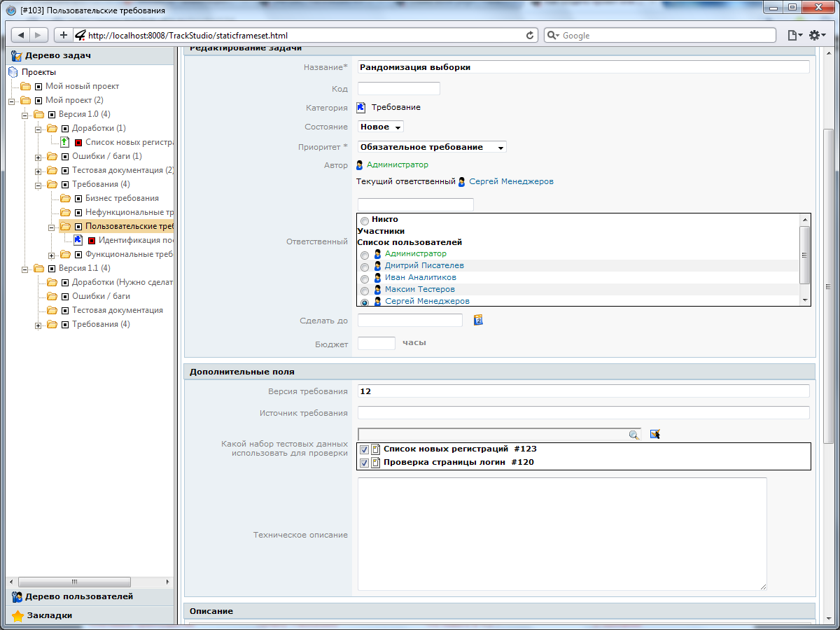This screenshot has height=630, width=840.
Task: Focus the Бюджет hours field
Action: pyautogui.click(x=377, y=343)
